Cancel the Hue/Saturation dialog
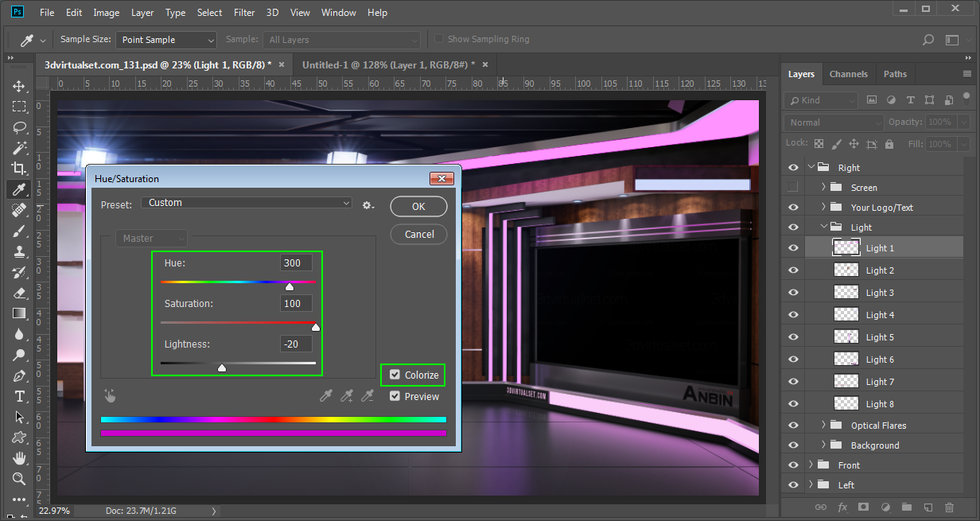The width and height of the screenshot is (980, 521). pyautogui.click(x=418, y=234)
